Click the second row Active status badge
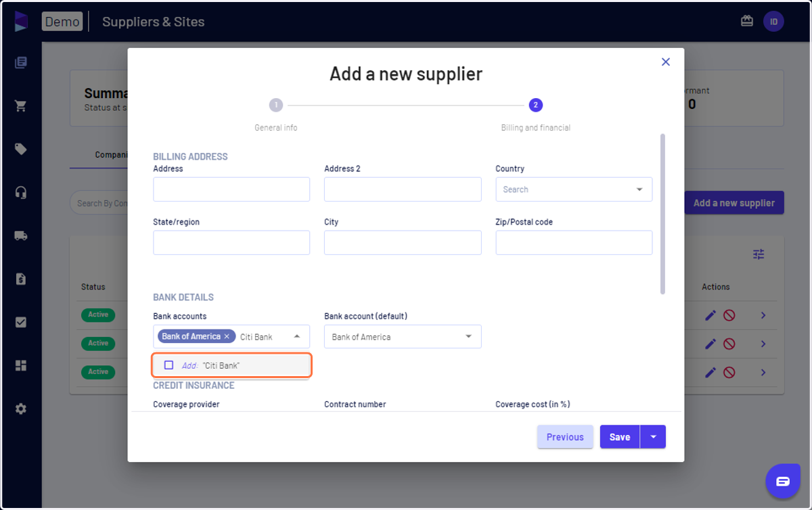This screenshot has height=510, width=812. (98, 343)
